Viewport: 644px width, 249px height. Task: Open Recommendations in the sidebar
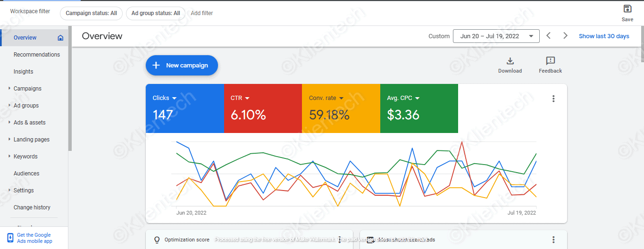tap(37, 55)
